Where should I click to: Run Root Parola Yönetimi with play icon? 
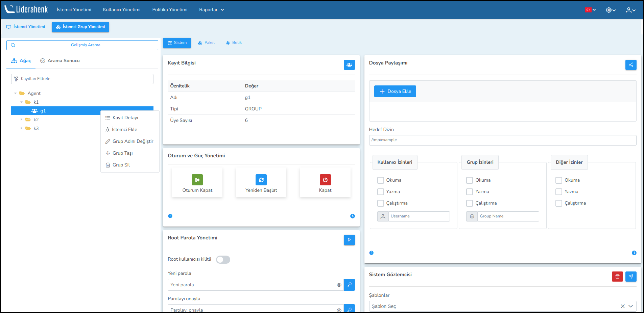point(349,240)
